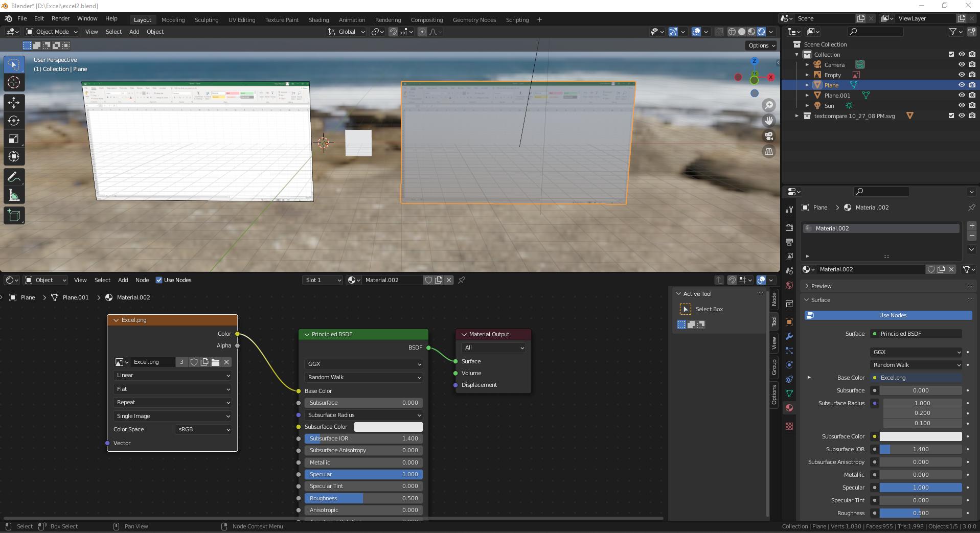Image resolution: width=980 pixels, height=533 pixels.
Task: Open the Object Mode dropdown
Action: [52, 32]
